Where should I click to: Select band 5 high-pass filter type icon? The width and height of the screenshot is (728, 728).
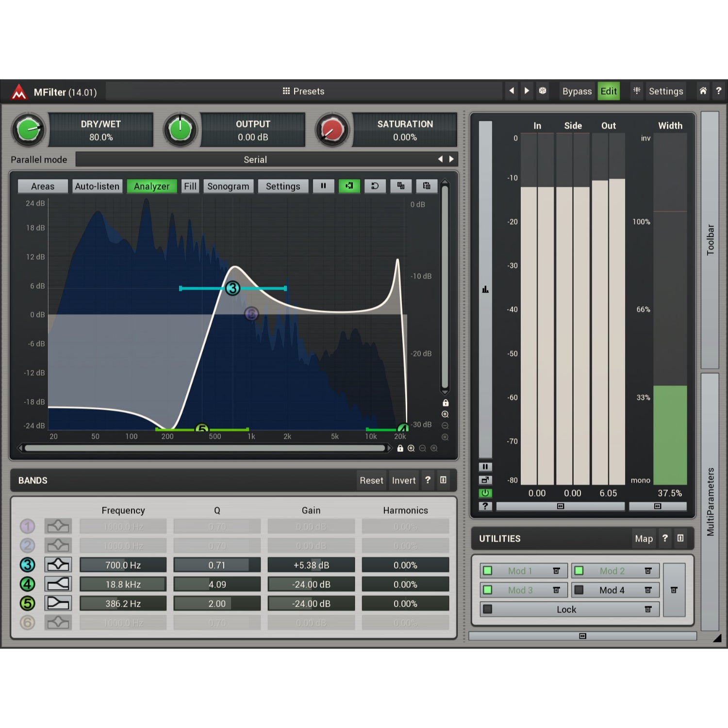click(58, 603)
